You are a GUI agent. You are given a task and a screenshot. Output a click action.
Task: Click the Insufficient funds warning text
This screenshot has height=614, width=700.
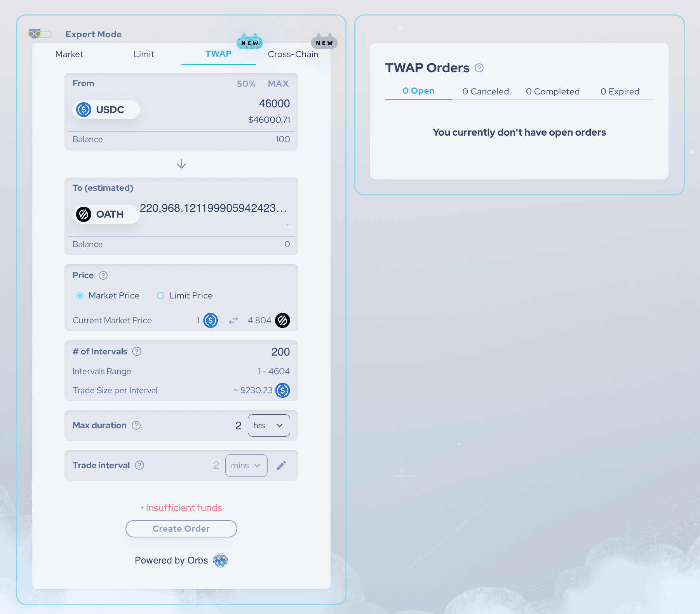pyautogui.click(x=181, y=508)
